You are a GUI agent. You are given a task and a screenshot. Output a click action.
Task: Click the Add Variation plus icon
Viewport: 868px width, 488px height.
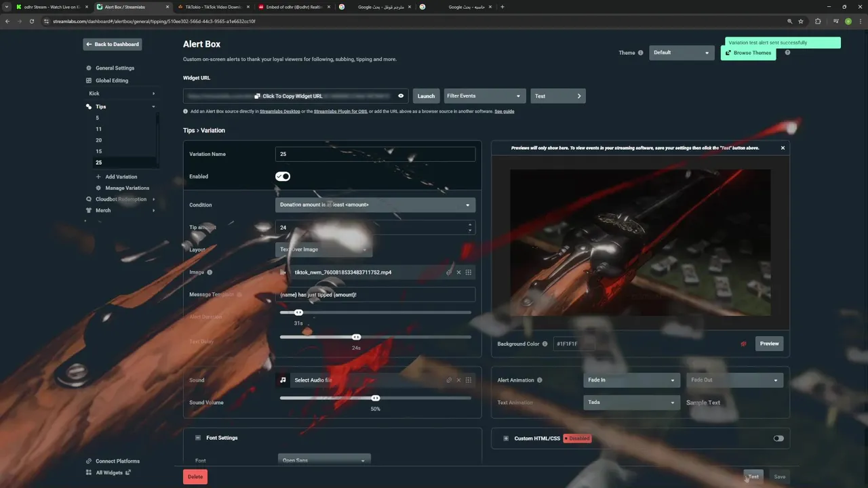click(x=99, y=177)
